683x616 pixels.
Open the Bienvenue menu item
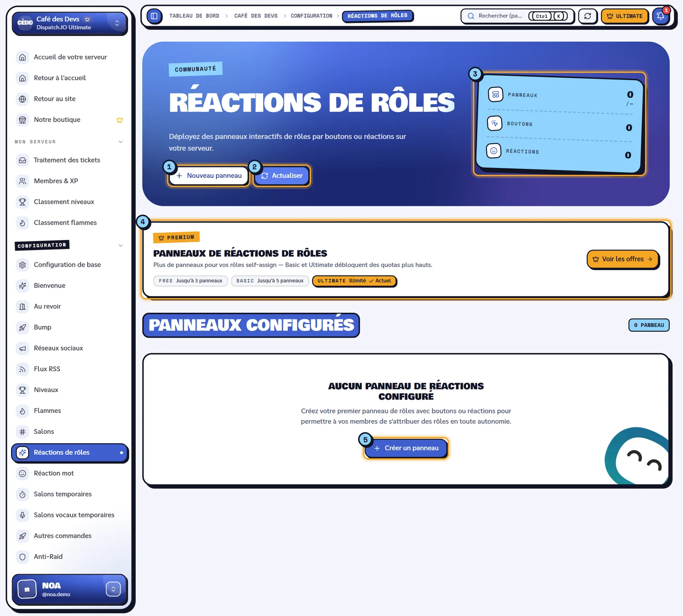click(x=70, y=286)
